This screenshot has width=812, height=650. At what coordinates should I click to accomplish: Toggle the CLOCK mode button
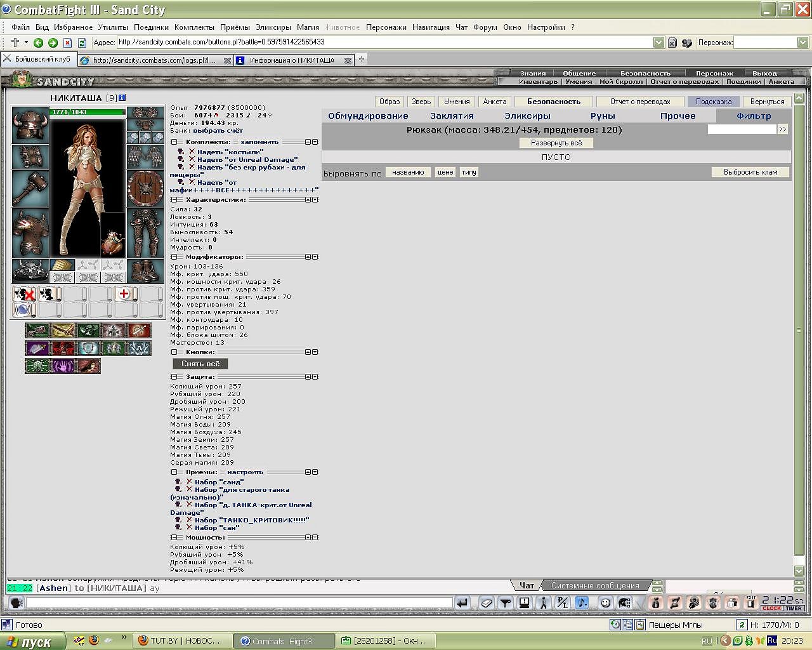tap(772, 608)
